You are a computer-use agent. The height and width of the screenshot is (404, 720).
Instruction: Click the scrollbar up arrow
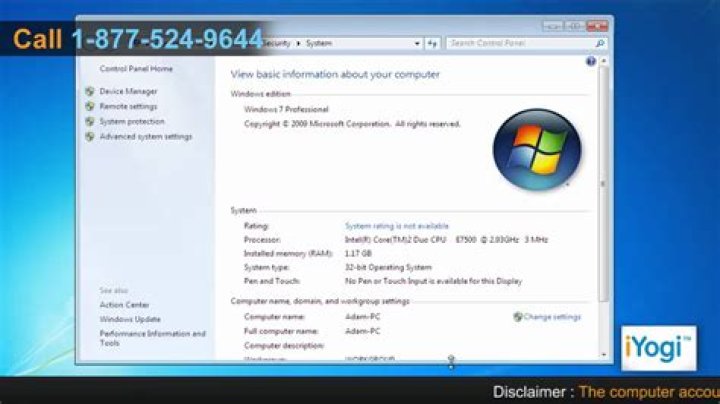[604, 61]
